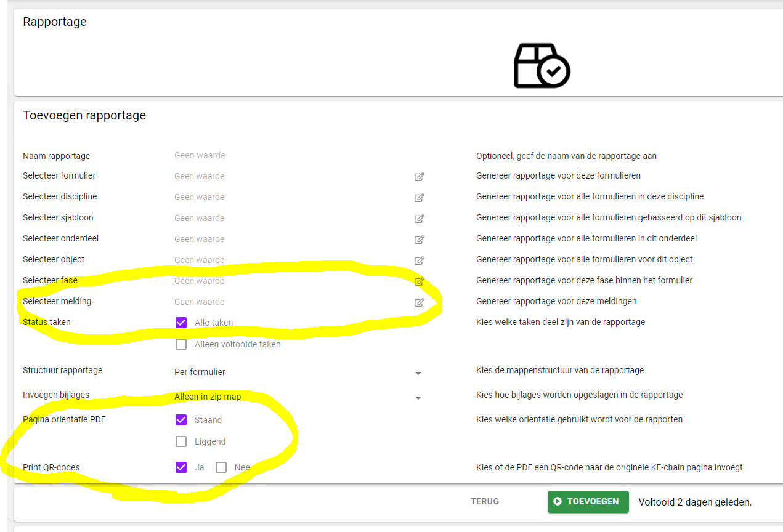Viewport: 783px width, 532px height.
Task: Click edit icon for Selecteer onderdeel
Action: (x=419, y=240)
